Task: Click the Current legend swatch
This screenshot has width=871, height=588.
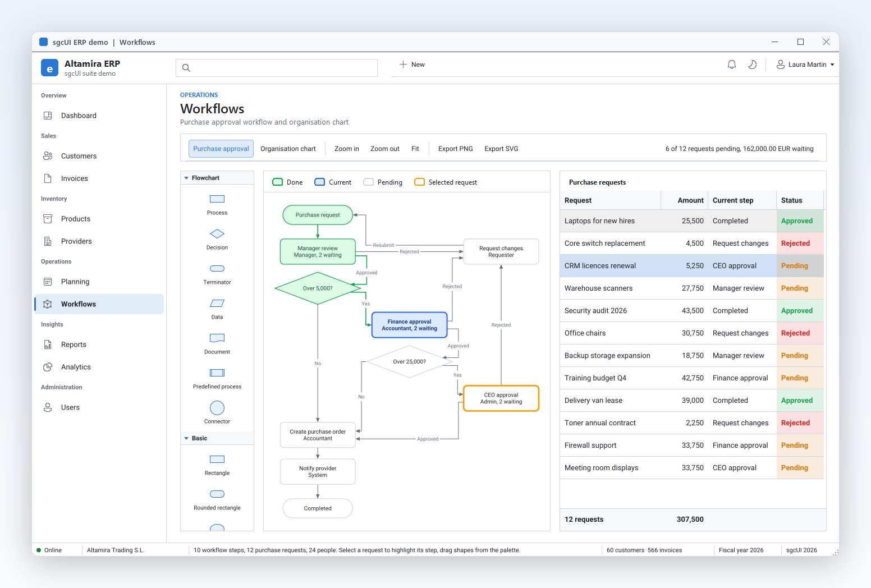Action: click(319, 182)
